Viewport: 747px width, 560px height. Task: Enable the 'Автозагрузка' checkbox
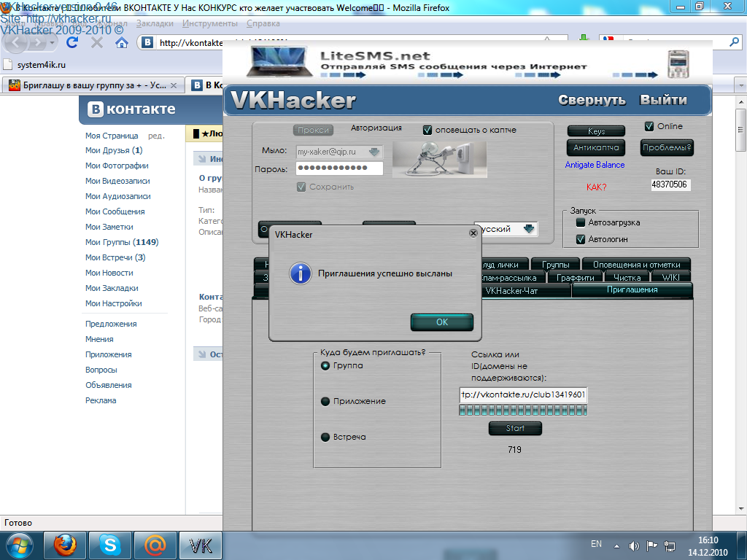[580, 222]
